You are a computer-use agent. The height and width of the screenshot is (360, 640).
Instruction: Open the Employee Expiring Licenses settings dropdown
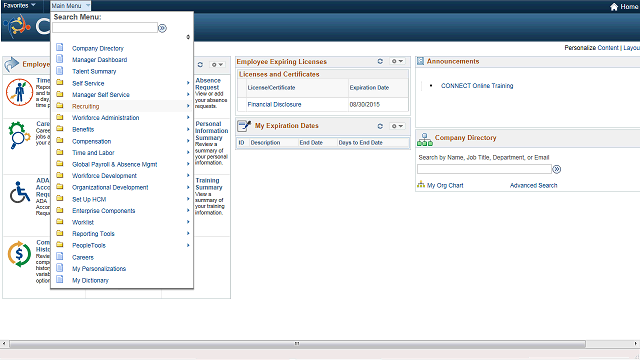(397, 61)
